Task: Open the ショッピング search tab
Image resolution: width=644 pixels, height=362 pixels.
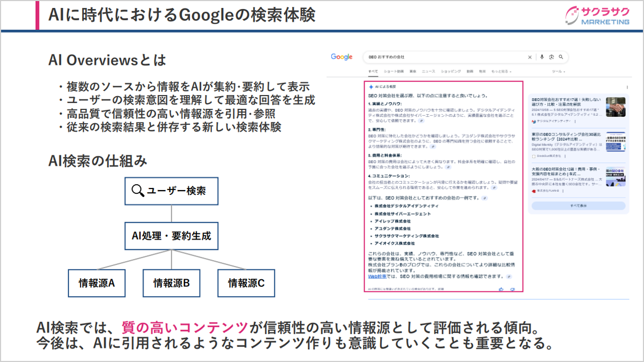Action: pos(451,72)
